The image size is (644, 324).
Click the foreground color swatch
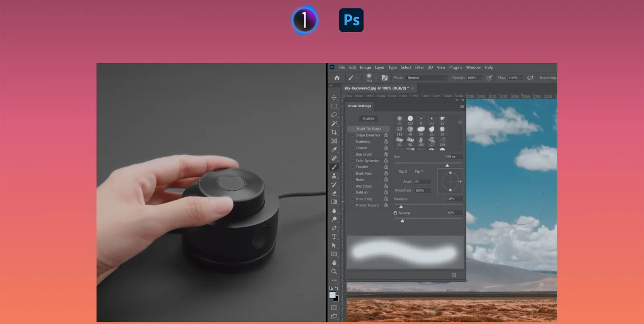click(332, 295)
